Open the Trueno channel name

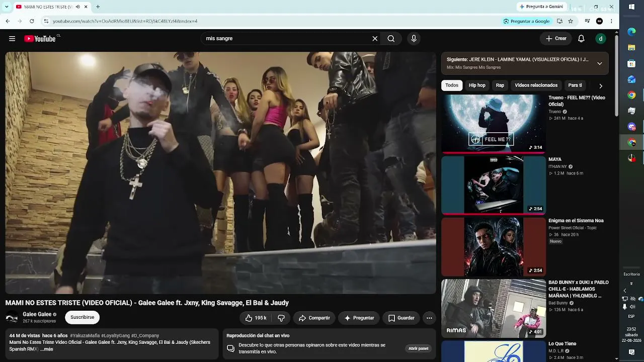(554, 112)
